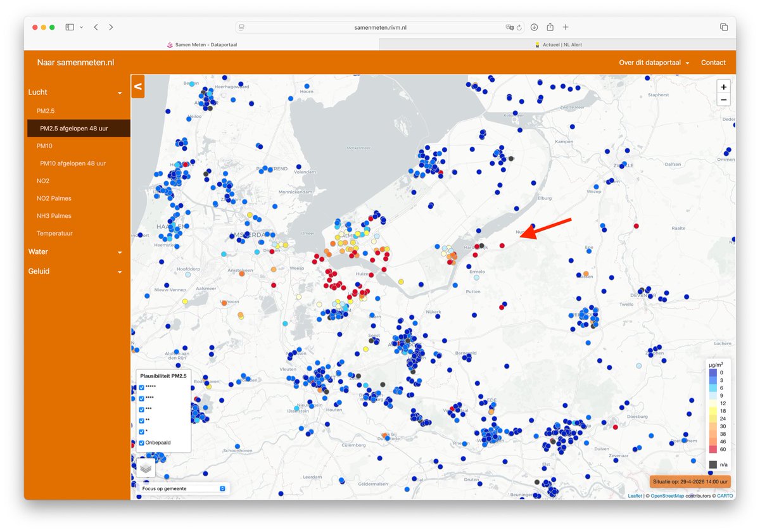This screenshot has width=760, height=532.
Task: Toggle the one-star plausibility checkbox
Action: (x=141, y=431)
